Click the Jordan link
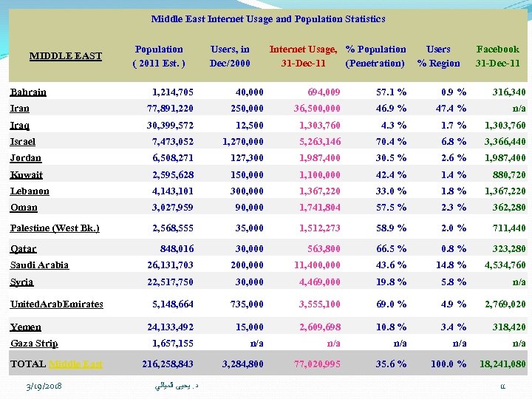 click(x=26, y=158)
